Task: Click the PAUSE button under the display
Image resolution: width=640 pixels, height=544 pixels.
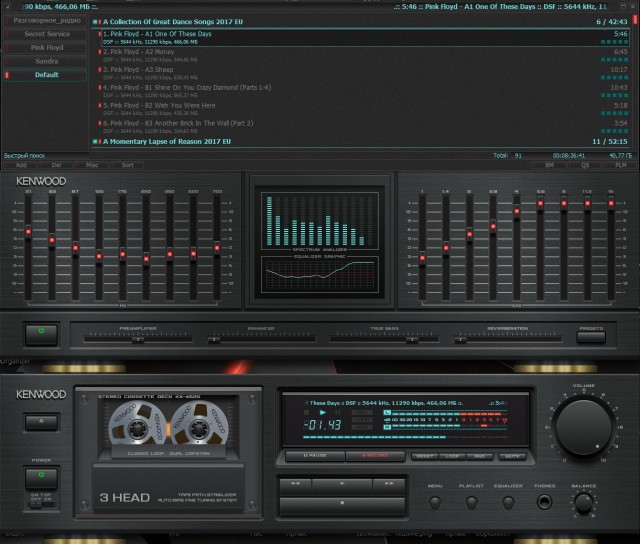Action: 315,456
